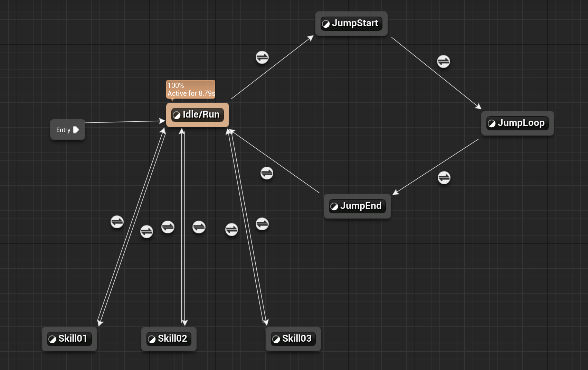Select the transition icon left of the Skill01 arrows
Viewport: 588px width, 370px height.
coord(117,222)
